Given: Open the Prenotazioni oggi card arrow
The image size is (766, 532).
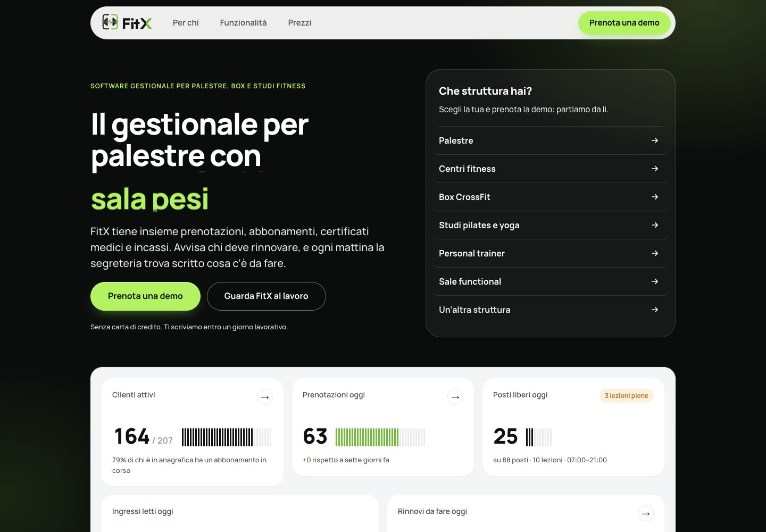Looking at the screenshot, I should [x=455, y=397].
